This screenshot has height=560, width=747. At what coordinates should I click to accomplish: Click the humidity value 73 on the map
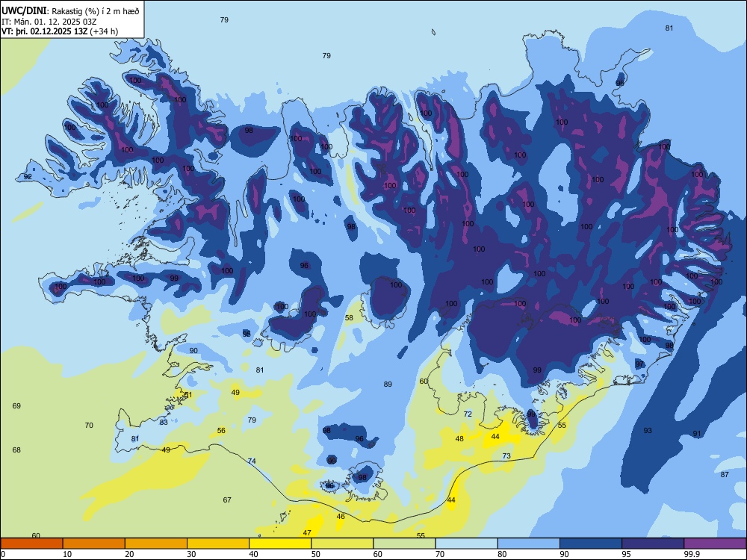(x=506, y=455)
